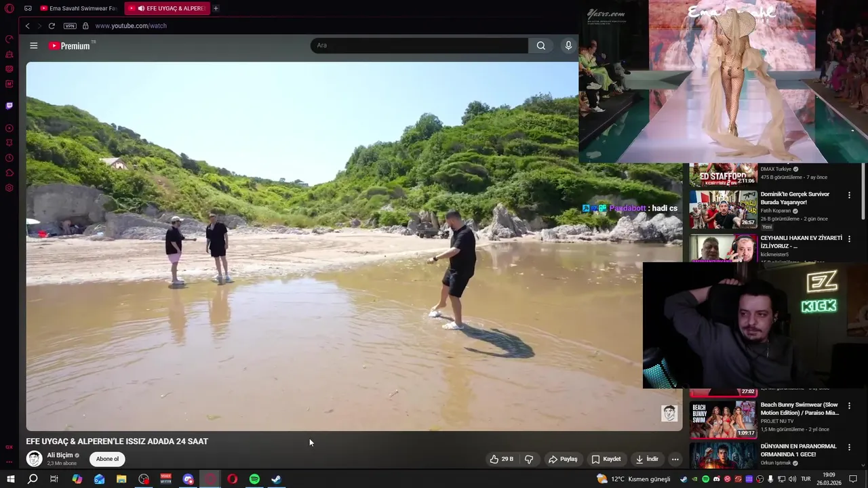
Task: Open Ed Stafford DMAX video thumbnail
Action: [x=723, y=175]
